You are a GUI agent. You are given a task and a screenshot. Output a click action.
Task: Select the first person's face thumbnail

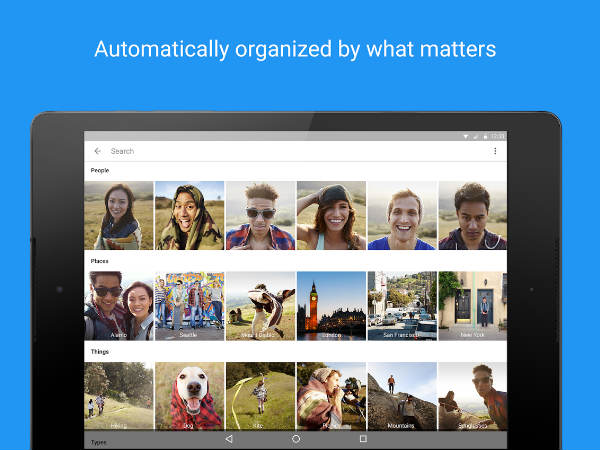(119, 215)
